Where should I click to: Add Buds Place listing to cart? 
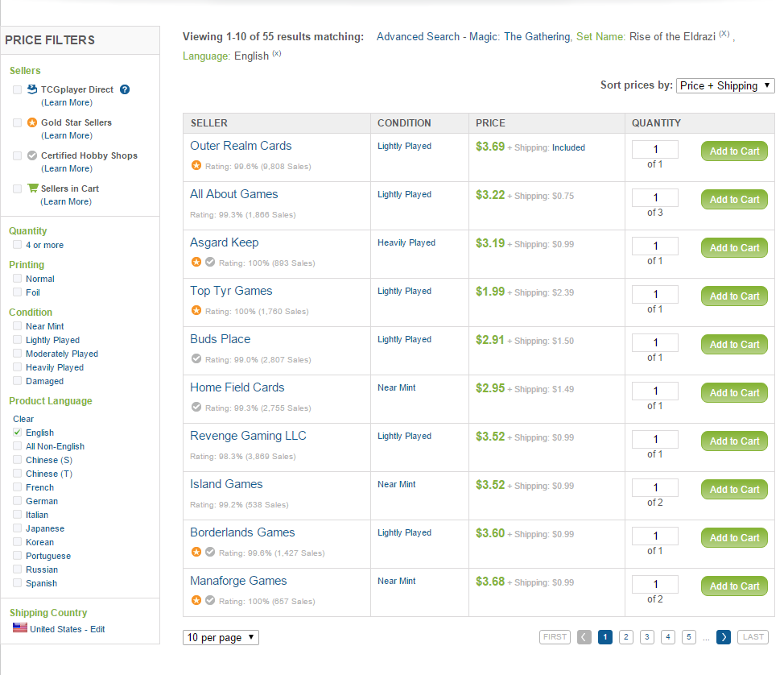click(735, 345)
